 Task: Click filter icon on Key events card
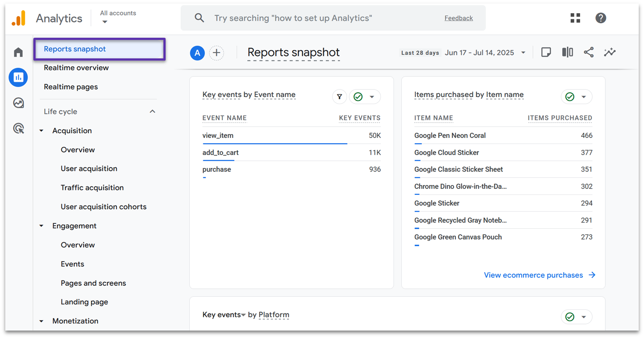[340, 97]
